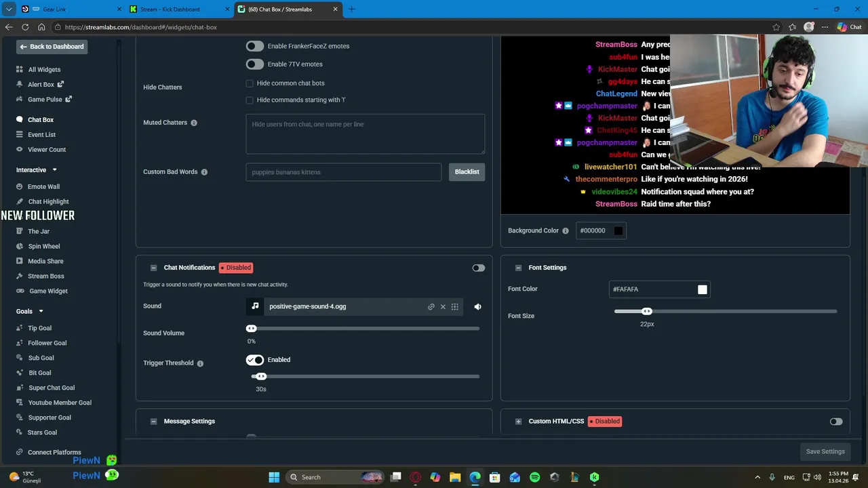Image resolution: width=868 pixels, height=488 pixels.
Task: Click the Blacklist button
Action: [467, 172]
